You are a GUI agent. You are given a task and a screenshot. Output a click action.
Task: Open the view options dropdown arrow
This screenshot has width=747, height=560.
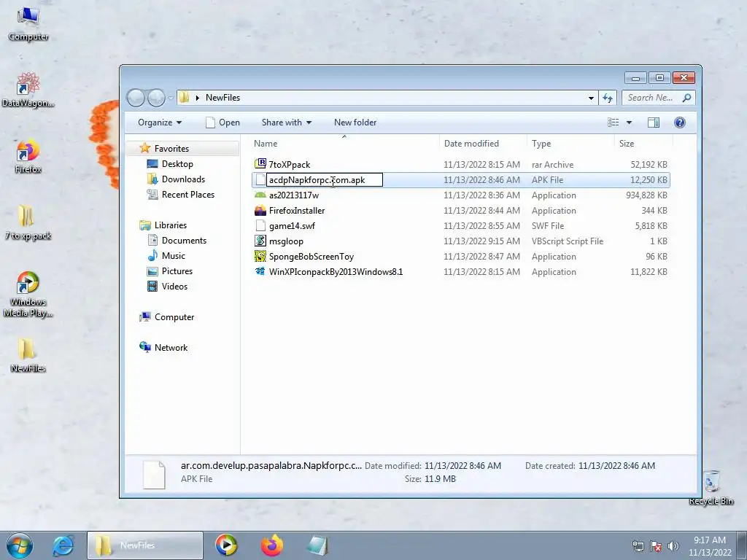coord(629,122)
